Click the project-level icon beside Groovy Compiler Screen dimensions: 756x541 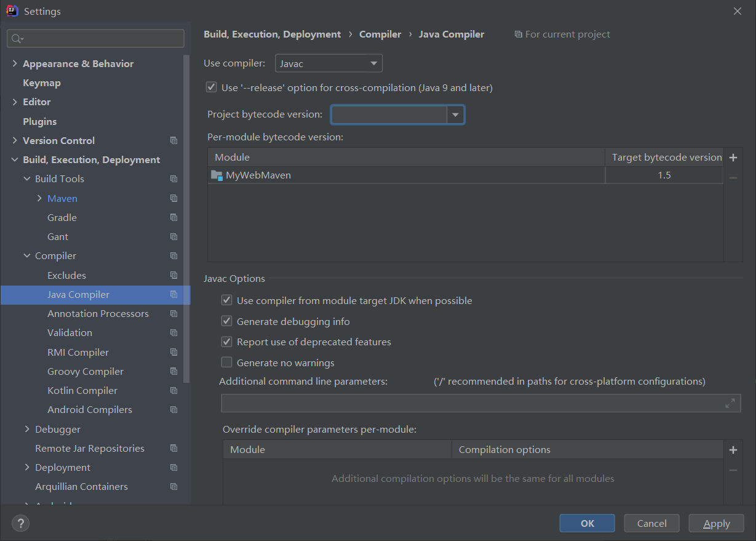point(174,371)
